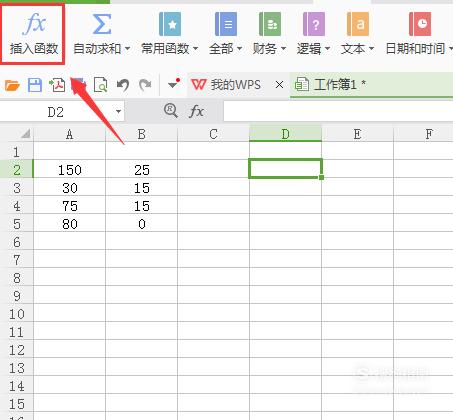453x420 pixels.
Task: Click the print preview icon
Action: 100,85
